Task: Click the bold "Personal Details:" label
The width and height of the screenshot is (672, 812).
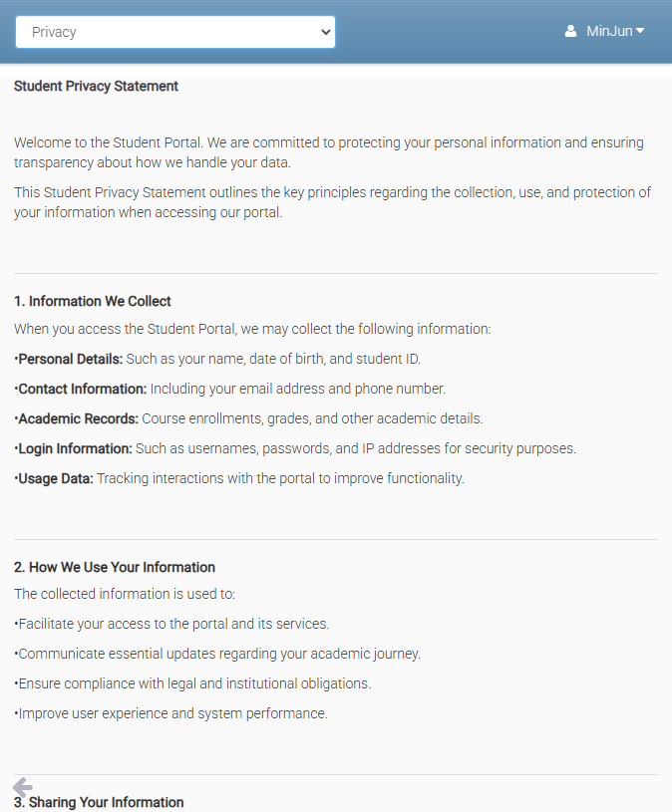Action: coord(71,359)
